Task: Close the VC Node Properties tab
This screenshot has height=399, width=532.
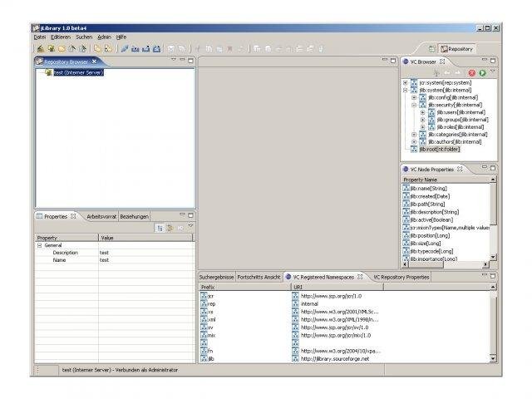Action: [x=460, y=169]
